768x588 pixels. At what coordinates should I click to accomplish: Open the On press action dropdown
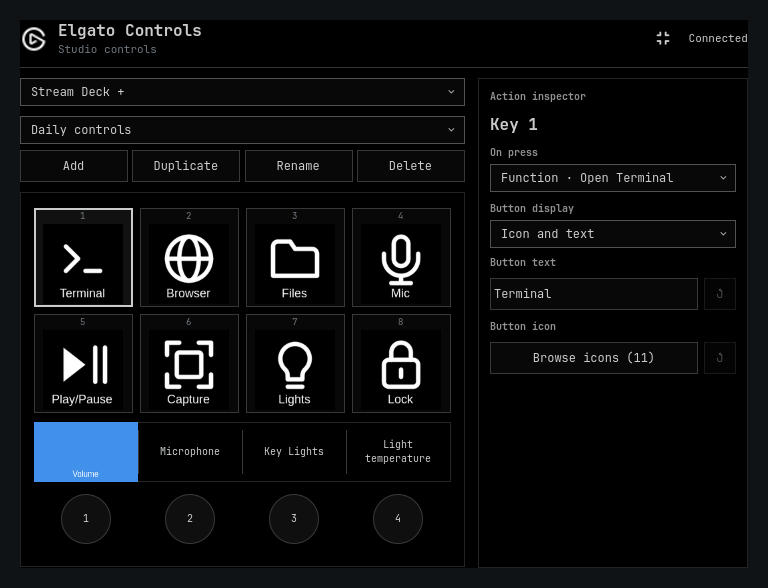[x=613, y=178]
